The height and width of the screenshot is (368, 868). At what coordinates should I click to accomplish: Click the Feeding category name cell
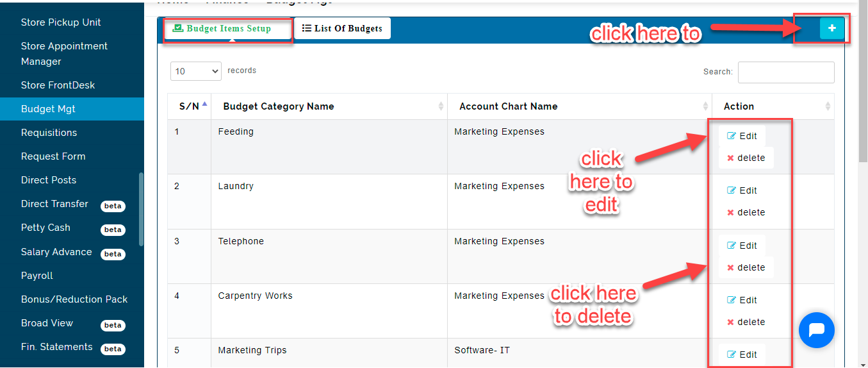(330, 147)
